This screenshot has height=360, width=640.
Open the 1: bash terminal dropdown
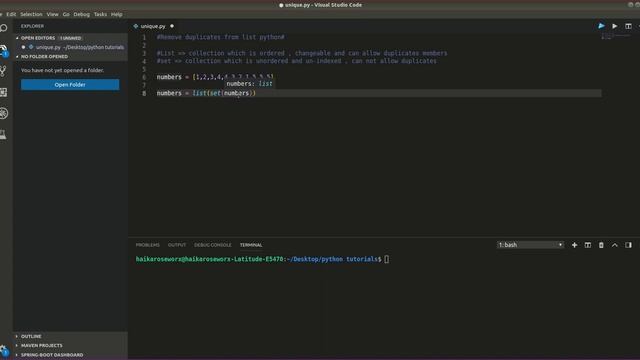(x=530, y=245)
